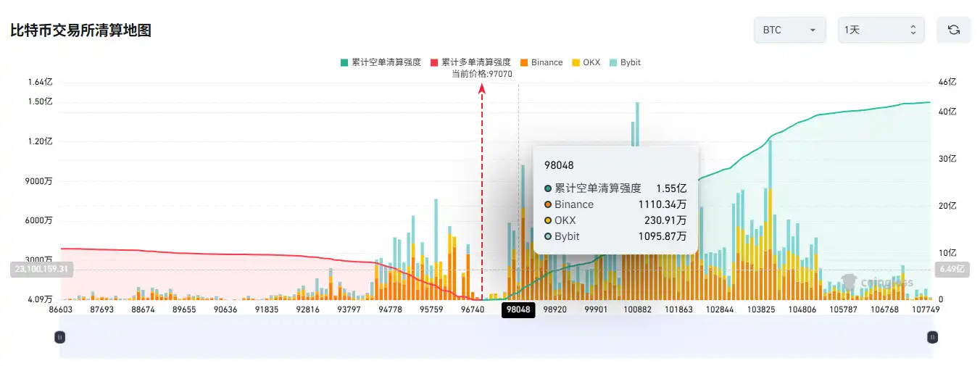The image size is (980, 366).
Task: Toggle OKX legend series
Action: 586,62
